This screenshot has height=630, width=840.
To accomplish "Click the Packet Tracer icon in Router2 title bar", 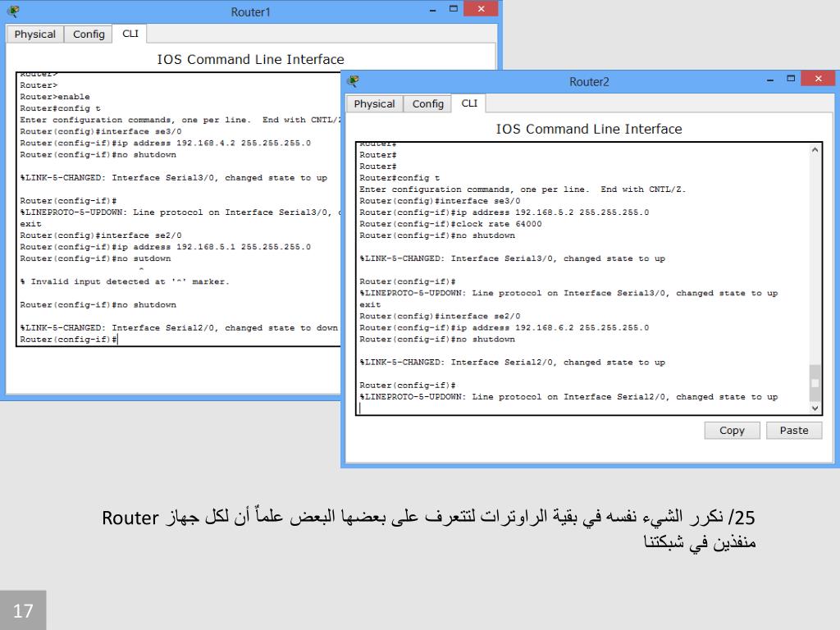I will point(353,81).
